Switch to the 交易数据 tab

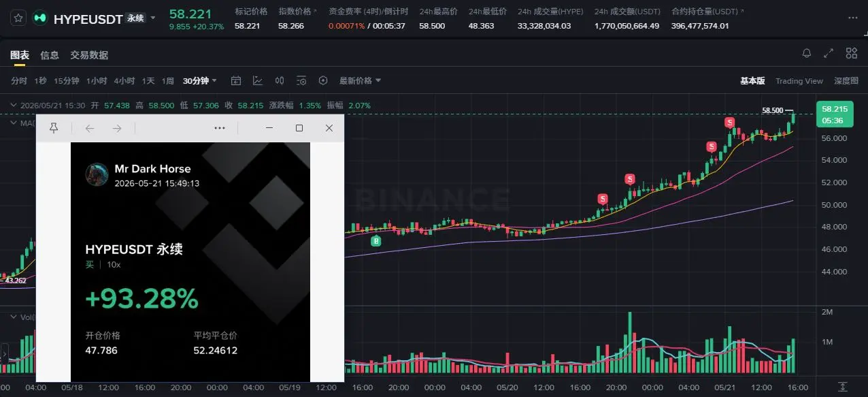coord(89,55)
